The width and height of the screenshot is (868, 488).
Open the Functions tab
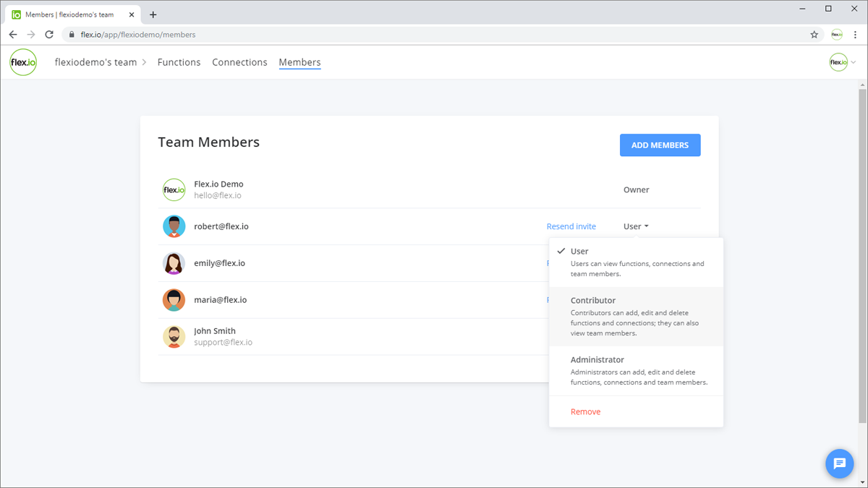(179, 62)
